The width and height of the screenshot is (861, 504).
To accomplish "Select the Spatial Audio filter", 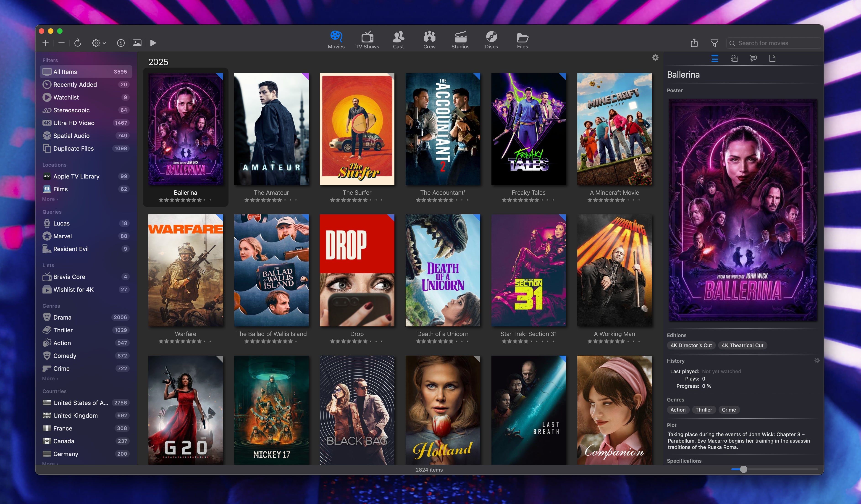I will tap(86, 136).
